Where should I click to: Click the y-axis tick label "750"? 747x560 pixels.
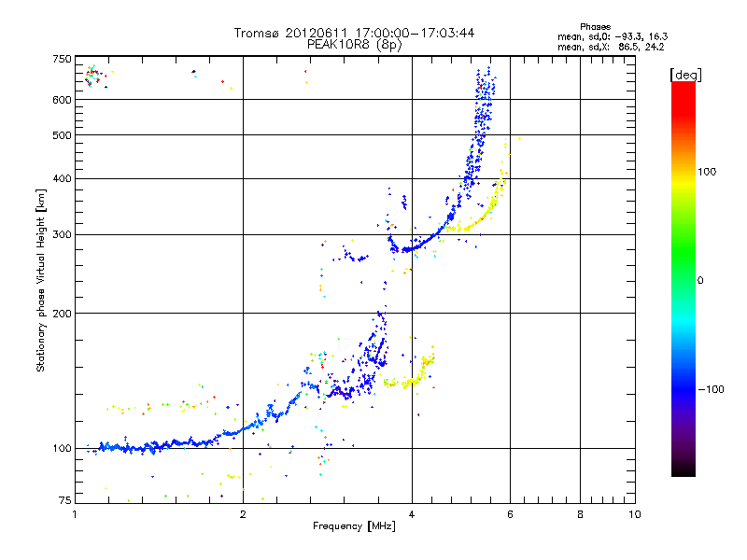click(x=62, y=59)
